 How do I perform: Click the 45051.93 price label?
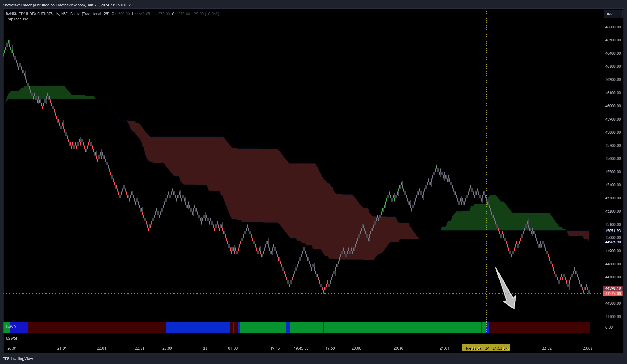613,231
